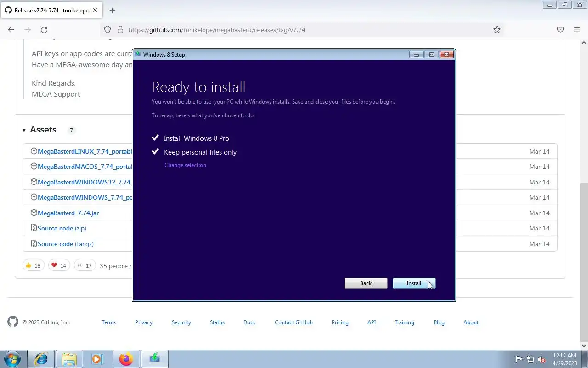Toggle the heart reaction with 14

click(59, 265)
